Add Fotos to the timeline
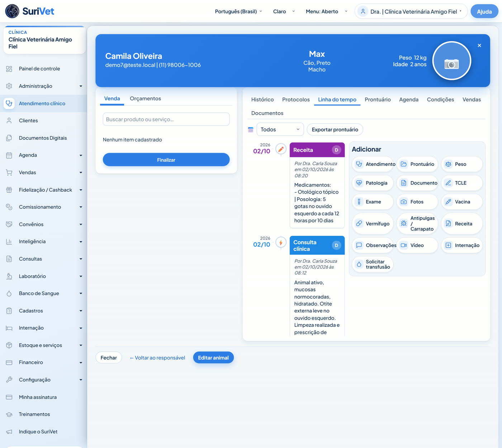502x448 pixels. (417, 202)
